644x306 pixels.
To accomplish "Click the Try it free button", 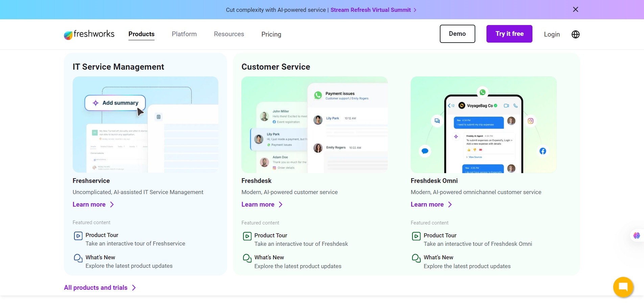I will coord(509,34).
